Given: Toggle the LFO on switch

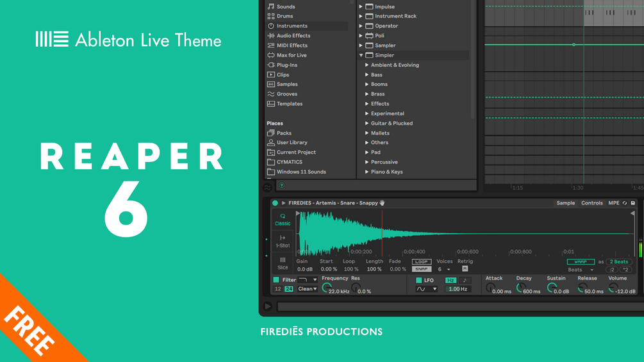Looking at the screenshot, I should pos(419,281).
